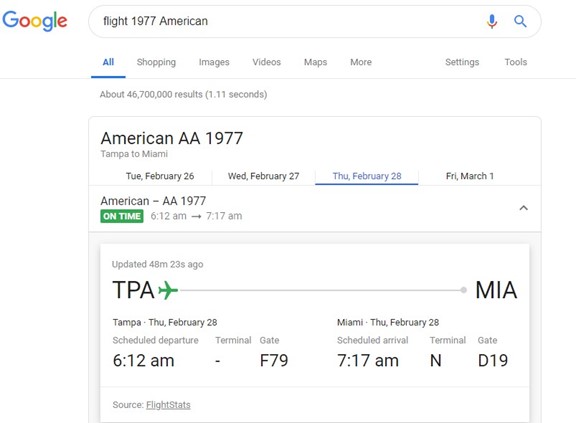
Task: Click into the search box text field
Action: [x=290, y=21]
